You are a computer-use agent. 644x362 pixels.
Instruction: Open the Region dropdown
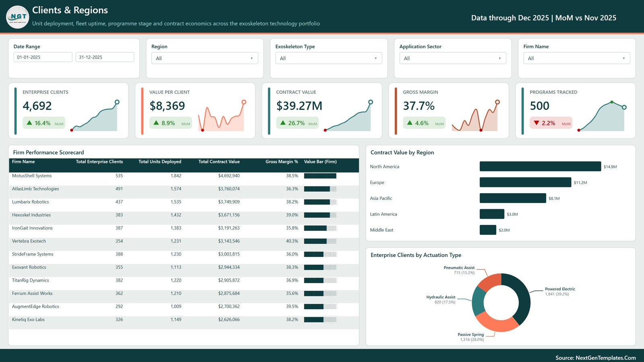pos(204,58)
